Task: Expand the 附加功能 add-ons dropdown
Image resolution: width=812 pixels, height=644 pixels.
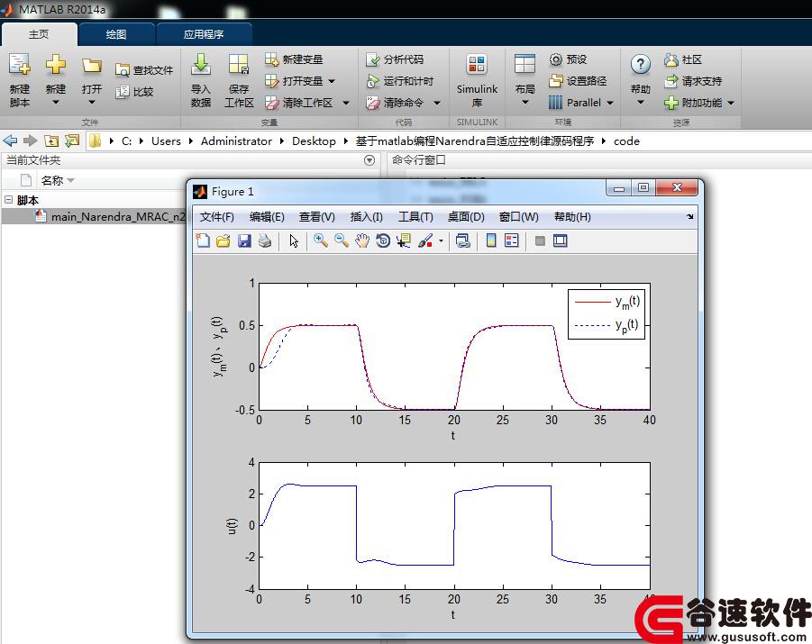Action: (x=731, y=103)
